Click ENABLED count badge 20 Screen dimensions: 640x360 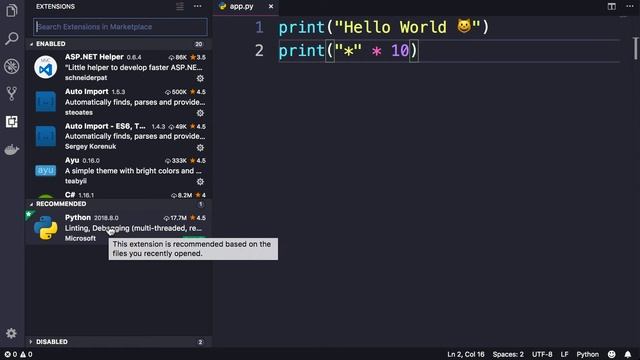coord(199,44)
